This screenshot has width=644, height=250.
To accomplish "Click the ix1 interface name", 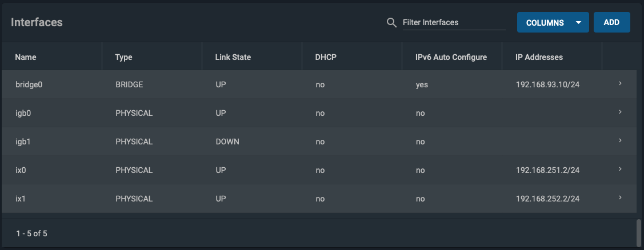I will click(x=21, y=199).
